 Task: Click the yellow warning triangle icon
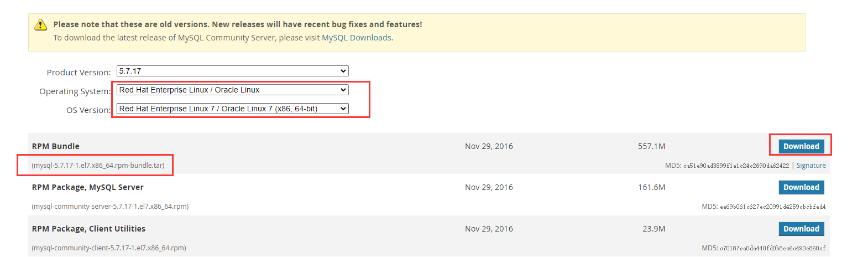pyautogui.click(x=41, y=25)
